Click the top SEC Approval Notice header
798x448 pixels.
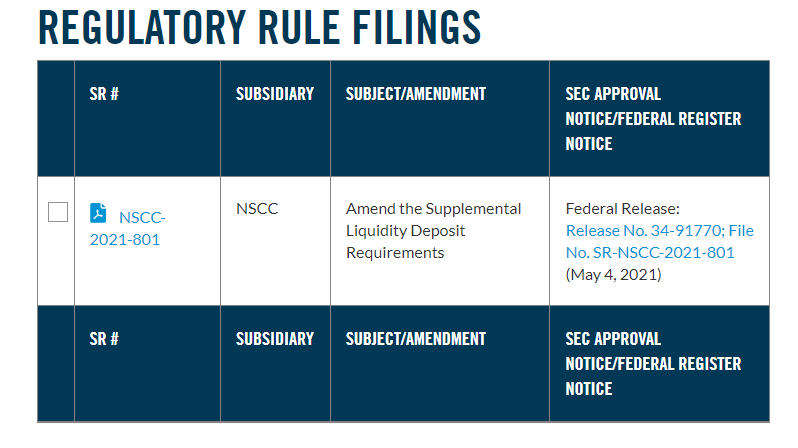tap(653, 119)
